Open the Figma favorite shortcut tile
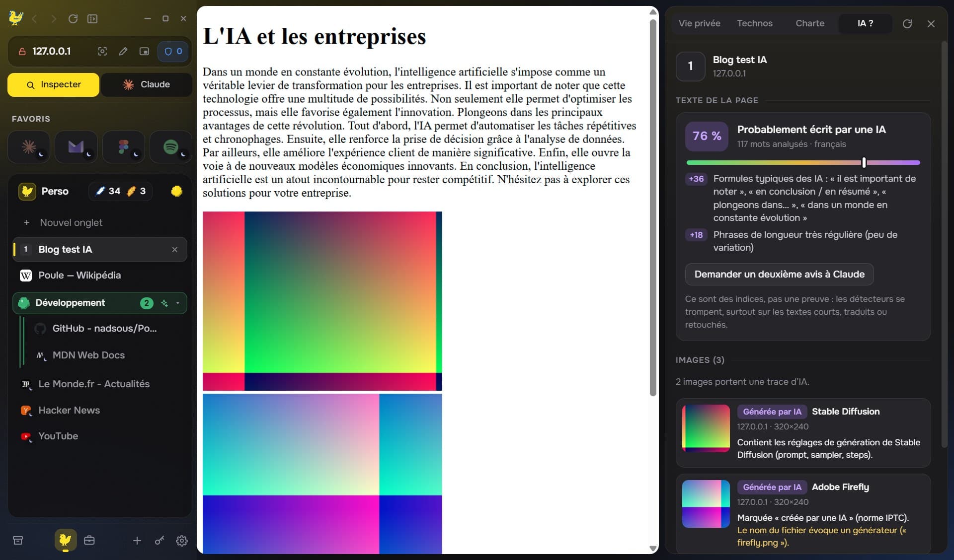 124,147
